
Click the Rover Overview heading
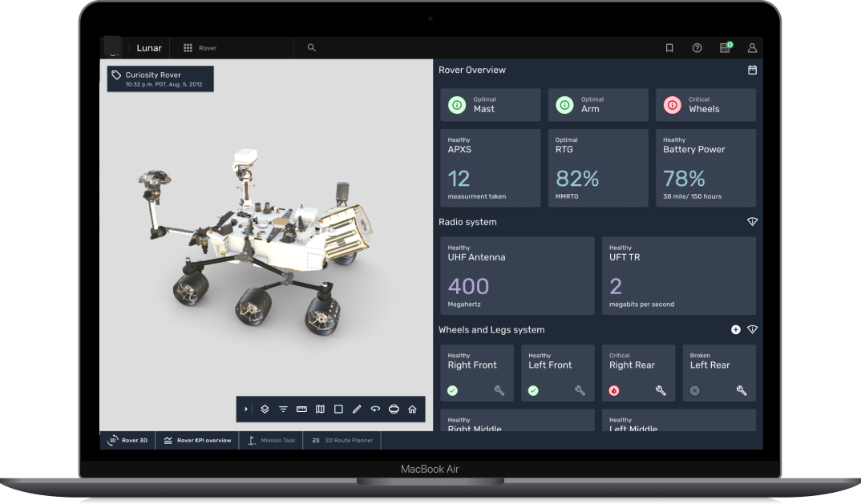pyautogui.click(x=471, y=70)
